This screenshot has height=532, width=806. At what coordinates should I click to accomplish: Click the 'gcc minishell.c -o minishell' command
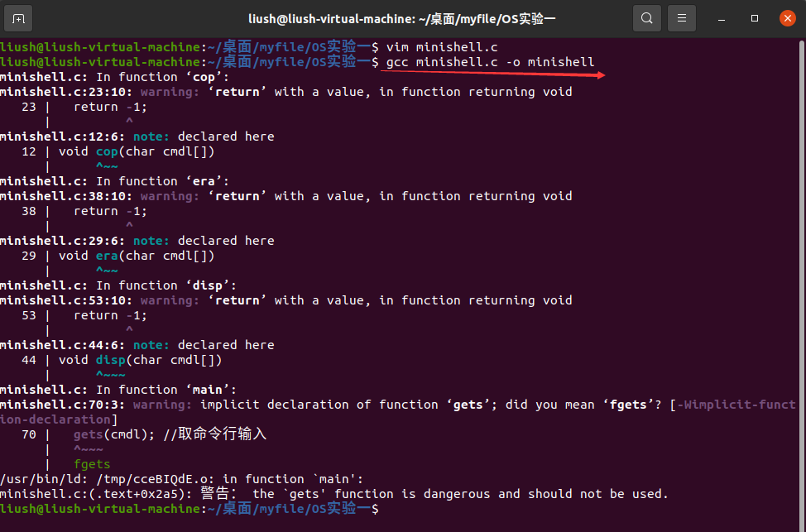(x=490, y=62)
